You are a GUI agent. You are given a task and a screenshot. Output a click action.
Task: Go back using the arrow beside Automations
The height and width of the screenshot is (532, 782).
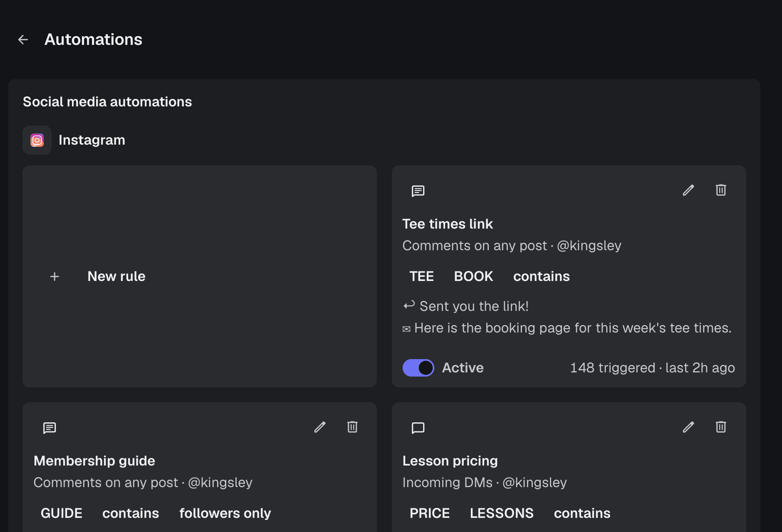(x=23, y=39)
